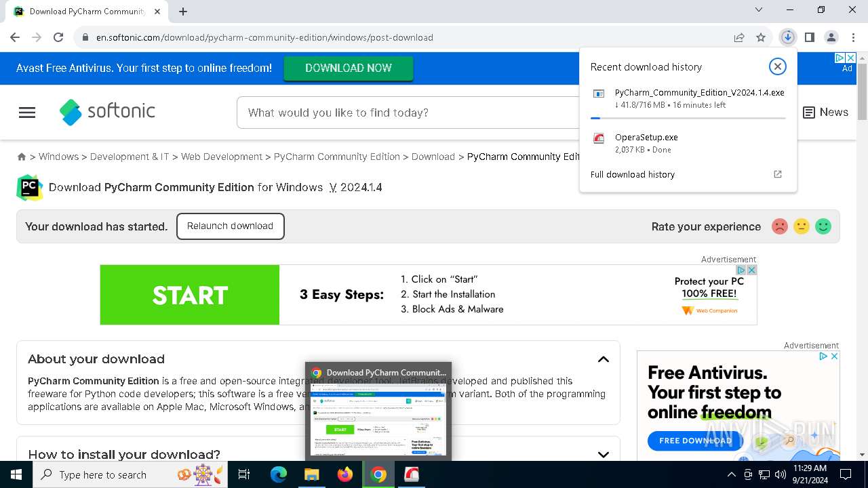Click the Chrome taskbar icon
Viewport: 868px width, 488px height.
coord(378,474)
